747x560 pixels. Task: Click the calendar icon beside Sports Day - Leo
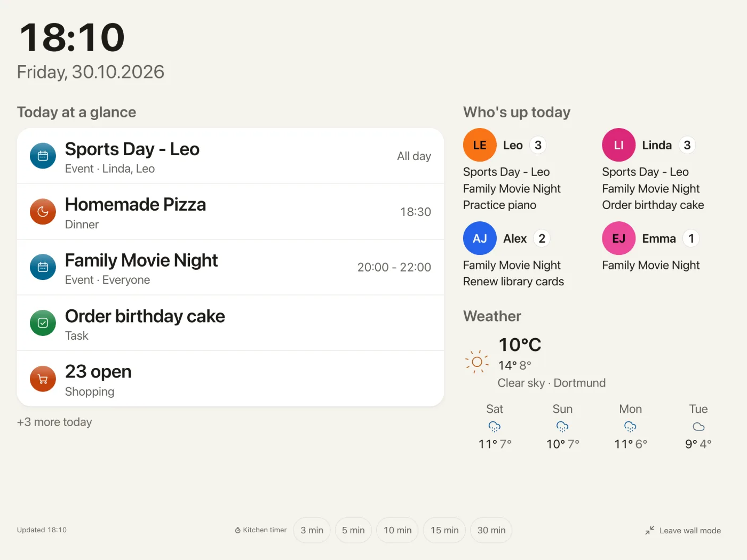pos(43,156)
